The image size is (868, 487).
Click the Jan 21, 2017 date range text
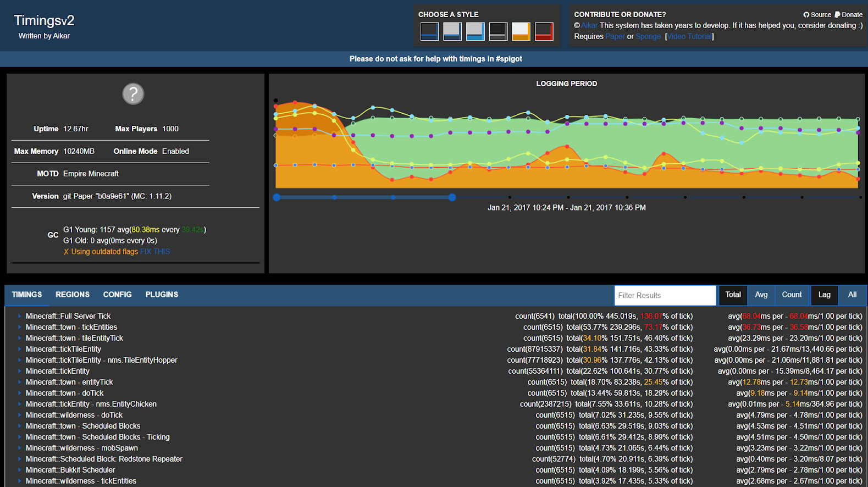coord(567,208)
